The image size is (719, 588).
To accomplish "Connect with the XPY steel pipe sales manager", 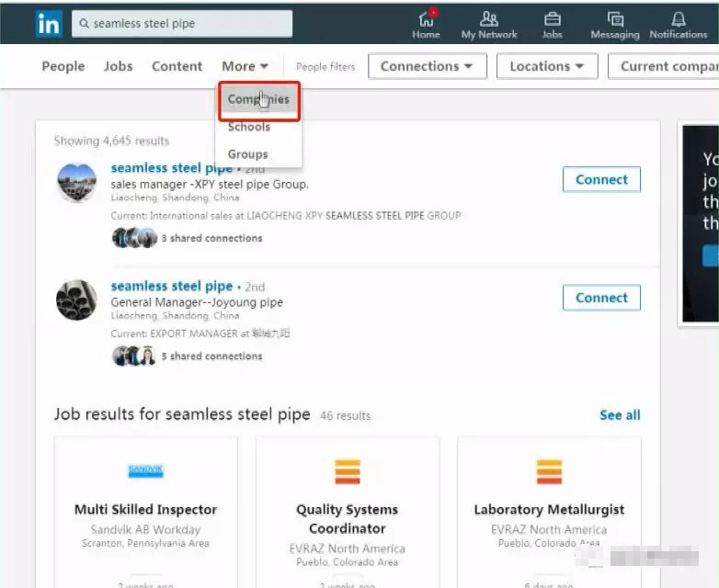I will click(601, 180).
